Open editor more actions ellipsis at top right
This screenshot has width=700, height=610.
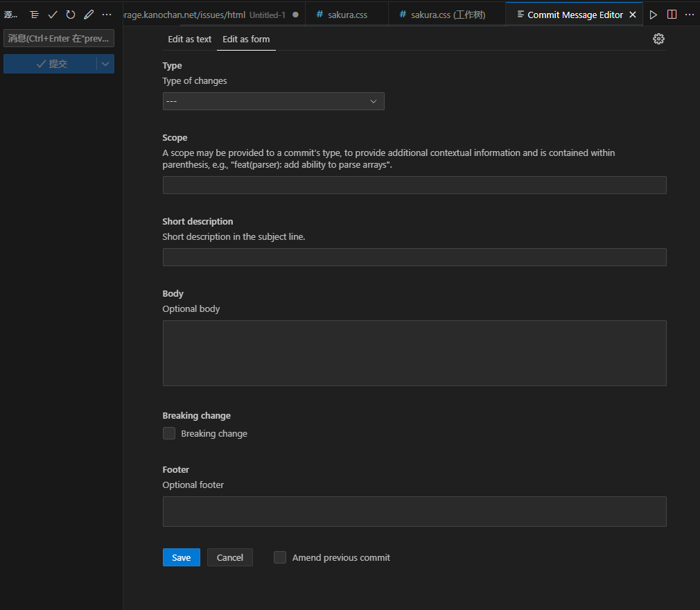tap(689, 15)
